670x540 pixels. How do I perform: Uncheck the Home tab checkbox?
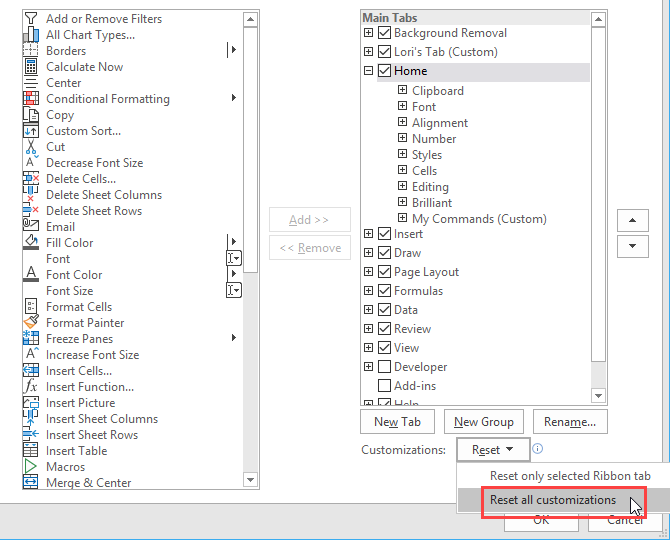(x=385, y=70)
